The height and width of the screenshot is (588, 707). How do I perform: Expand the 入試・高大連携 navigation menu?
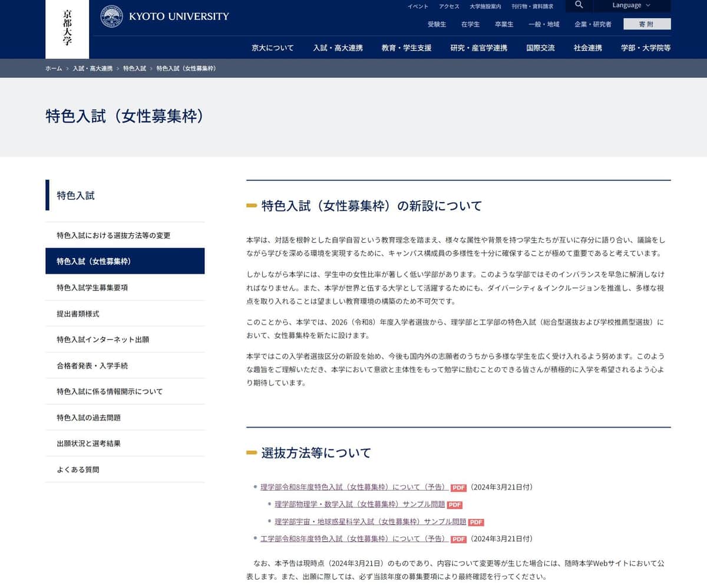[x=338, y=48]
